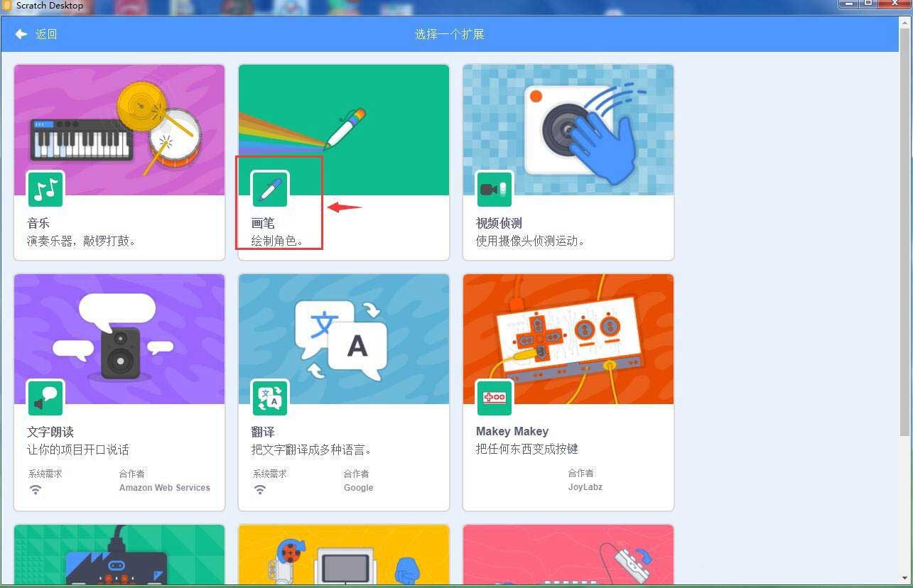
Task: Click Amazon Web Services collaborator text
Action: [x=165, y=488]
